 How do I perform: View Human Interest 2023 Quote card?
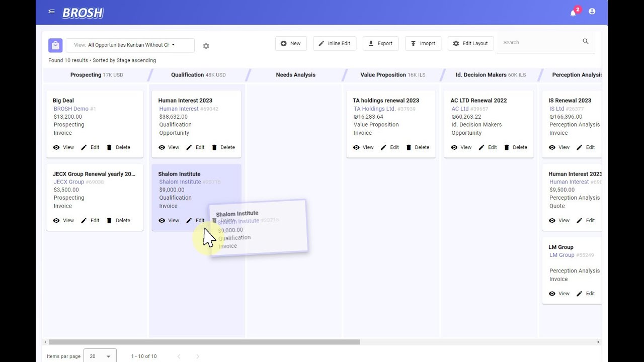tap(559, 220)
